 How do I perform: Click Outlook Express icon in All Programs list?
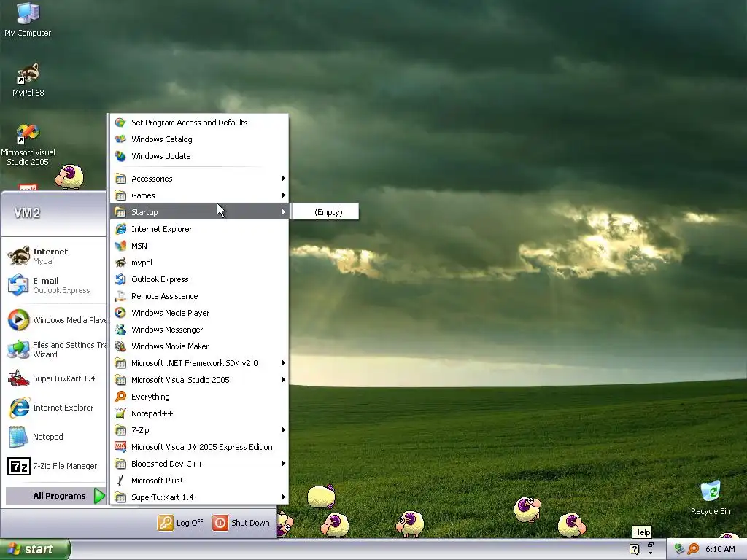(x=120, y=279)
